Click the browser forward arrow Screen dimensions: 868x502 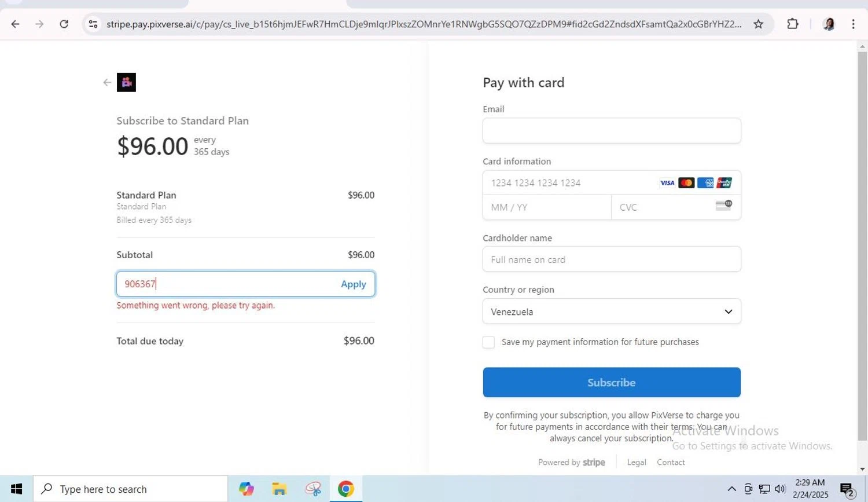coord(39,24)
